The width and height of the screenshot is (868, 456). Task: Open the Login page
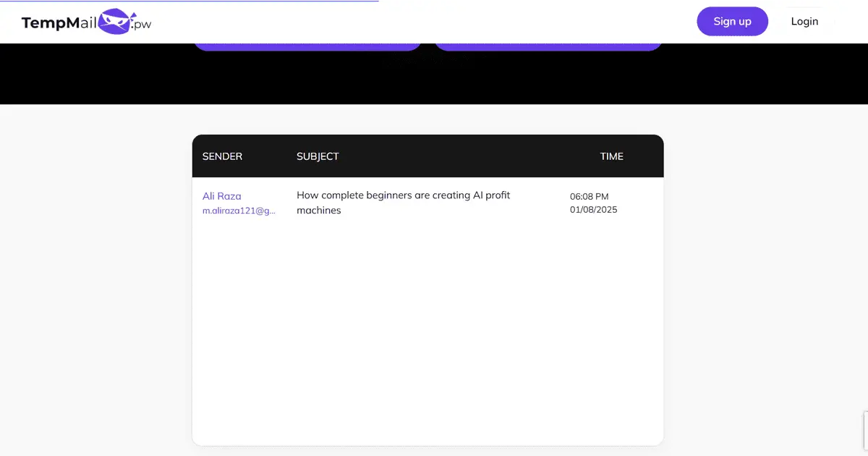(804, 22)
